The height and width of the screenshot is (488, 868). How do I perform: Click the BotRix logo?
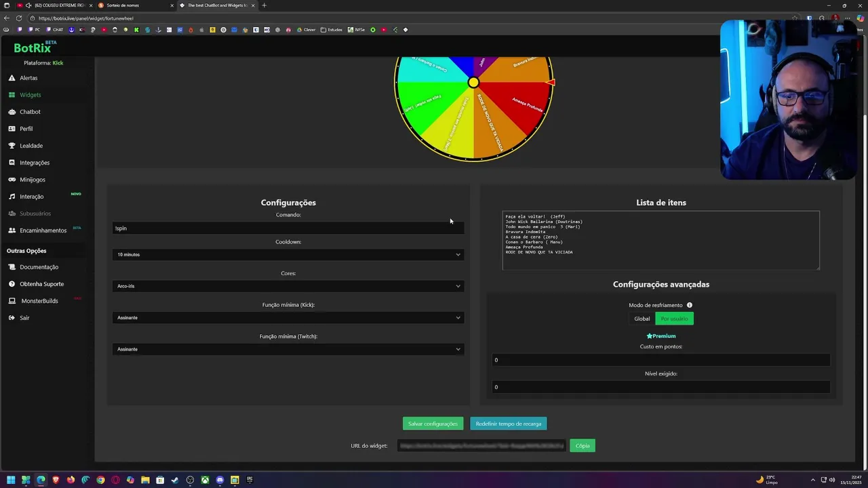(x=33, y=48)
